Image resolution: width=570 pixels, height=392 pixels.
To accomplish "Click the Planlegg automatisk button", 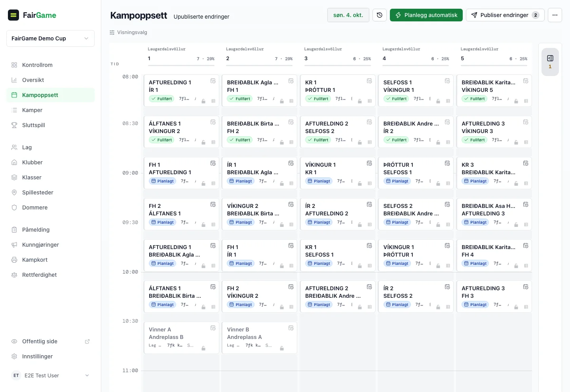I will point(426,15).
